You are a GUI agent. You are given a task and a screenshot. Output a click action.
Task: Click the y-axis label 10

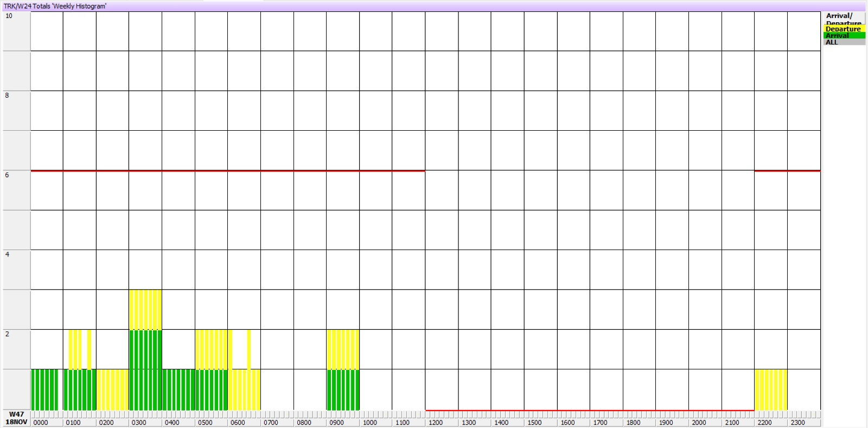(9, 16)
